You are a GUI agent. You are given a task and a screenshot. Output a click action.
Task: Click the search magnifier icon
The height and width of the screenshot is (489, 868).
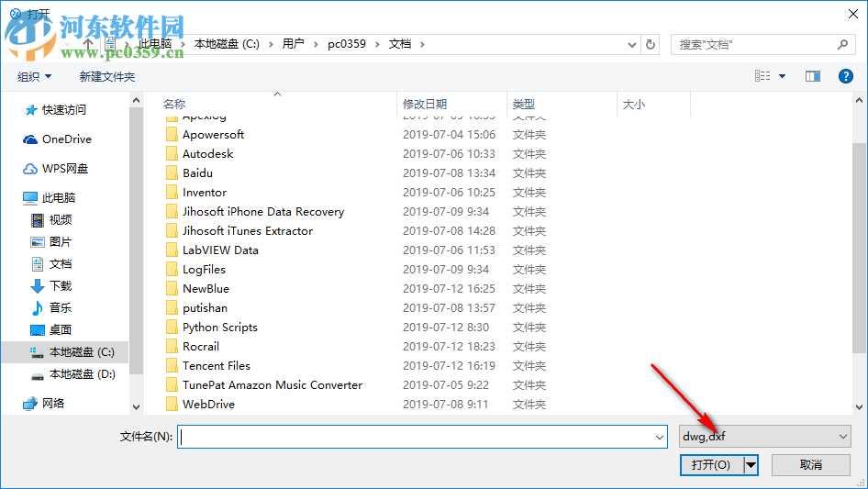(x=842, y=44)
